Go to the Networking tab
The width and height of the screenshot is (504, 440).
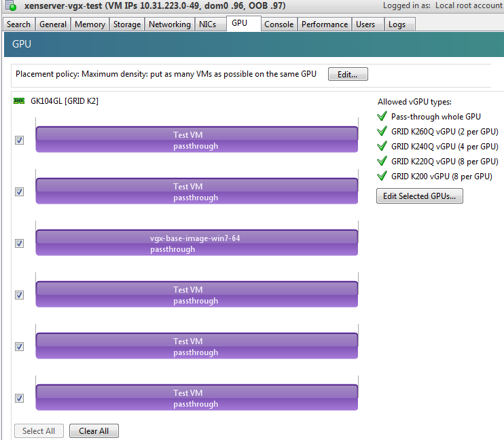tap(169, 24)
